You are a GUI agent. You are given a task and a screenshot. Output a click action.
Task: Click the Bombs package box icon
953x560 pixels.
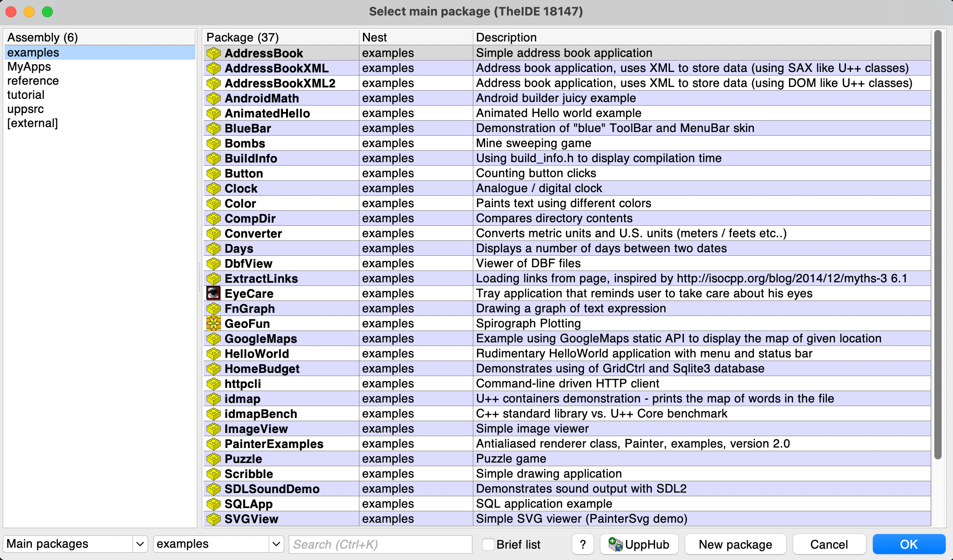(213, 143)
